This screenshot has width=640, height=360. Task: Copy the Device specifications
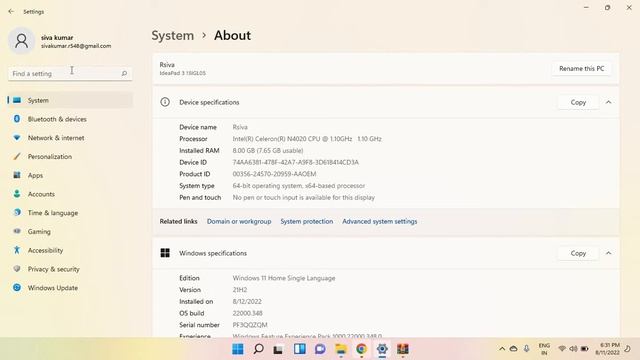(578, 102)
